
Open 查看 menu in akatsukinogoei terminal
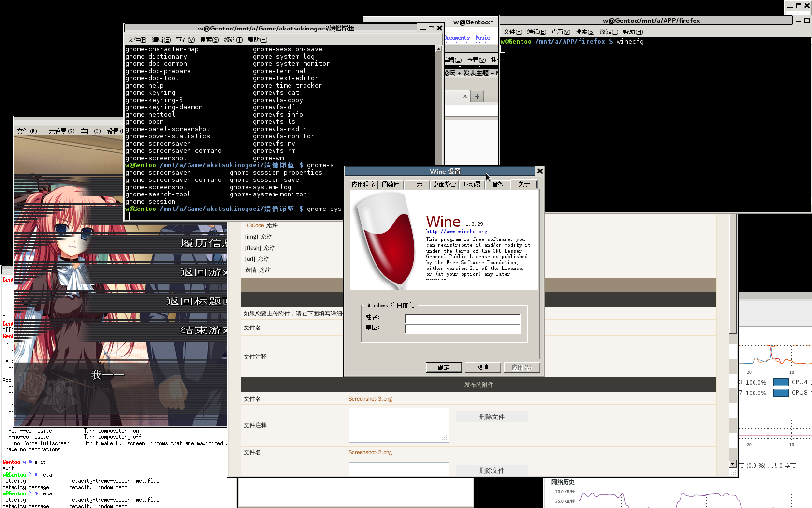pos(185,40)
